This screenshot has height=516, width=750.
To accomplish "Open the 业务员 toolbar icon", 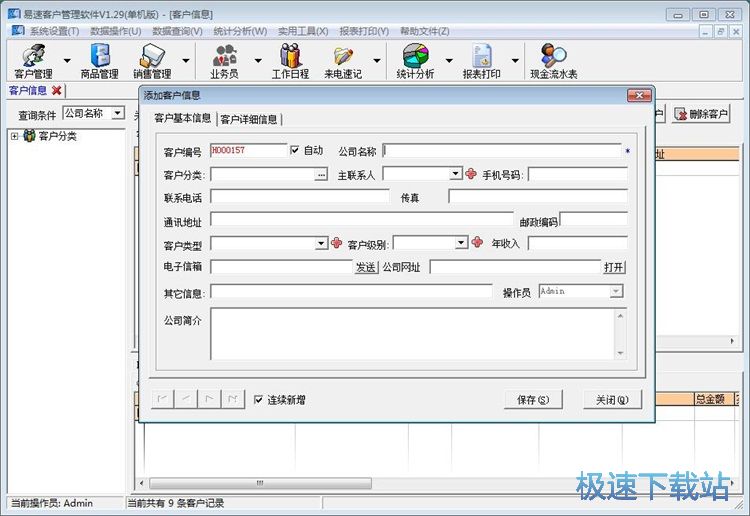I will 224,61.
